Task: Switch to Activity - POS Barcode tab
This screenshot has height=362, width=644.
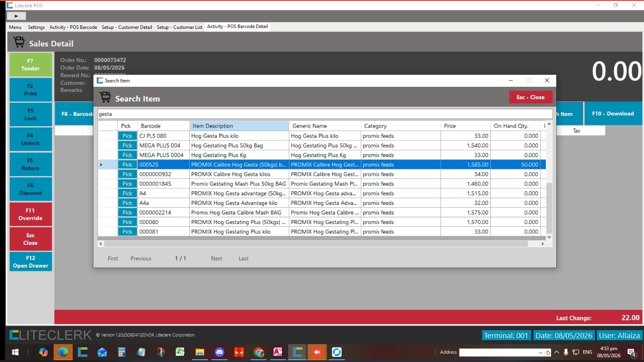Action: click(74, 27)
